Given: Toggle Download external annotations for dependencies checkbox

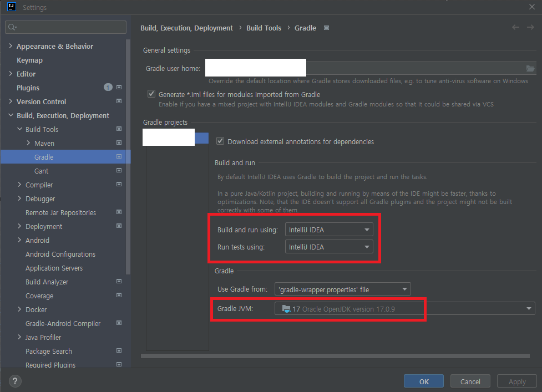Looking at the screenshot, I should pyautogui.click(x=220, y=141).
